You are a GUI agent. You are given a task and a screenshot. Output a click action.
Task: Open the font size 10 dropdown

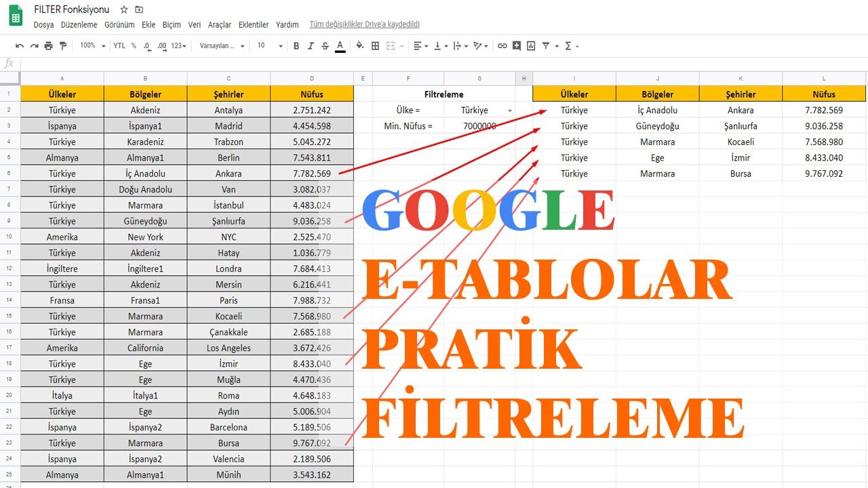[270, 46]
